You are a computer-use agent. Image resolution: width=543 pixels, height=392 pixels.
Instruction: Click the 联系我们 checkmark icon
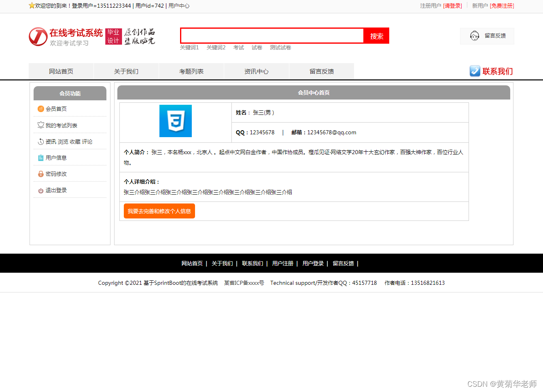[x=475, y=71]
